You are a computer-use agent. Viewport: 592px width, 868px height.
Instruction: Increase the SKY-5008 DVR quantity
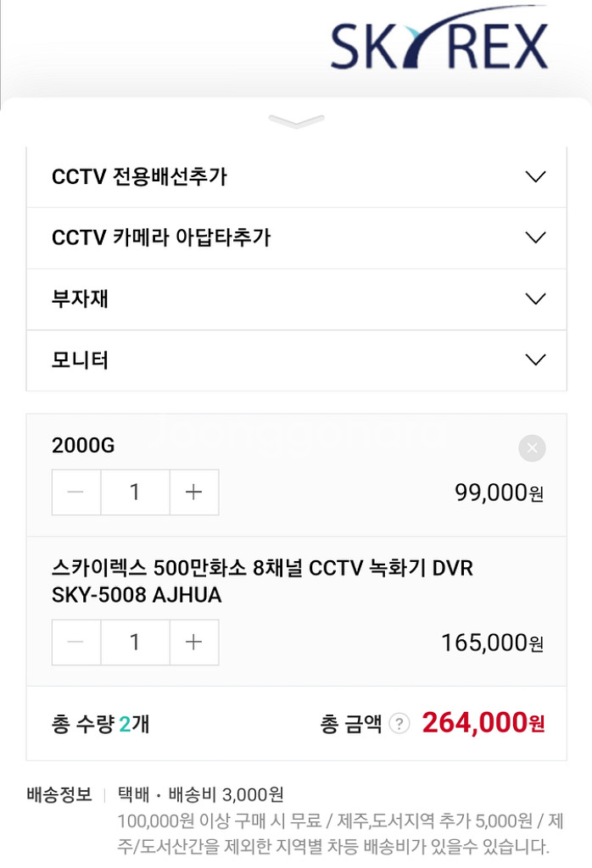[194, 643]
